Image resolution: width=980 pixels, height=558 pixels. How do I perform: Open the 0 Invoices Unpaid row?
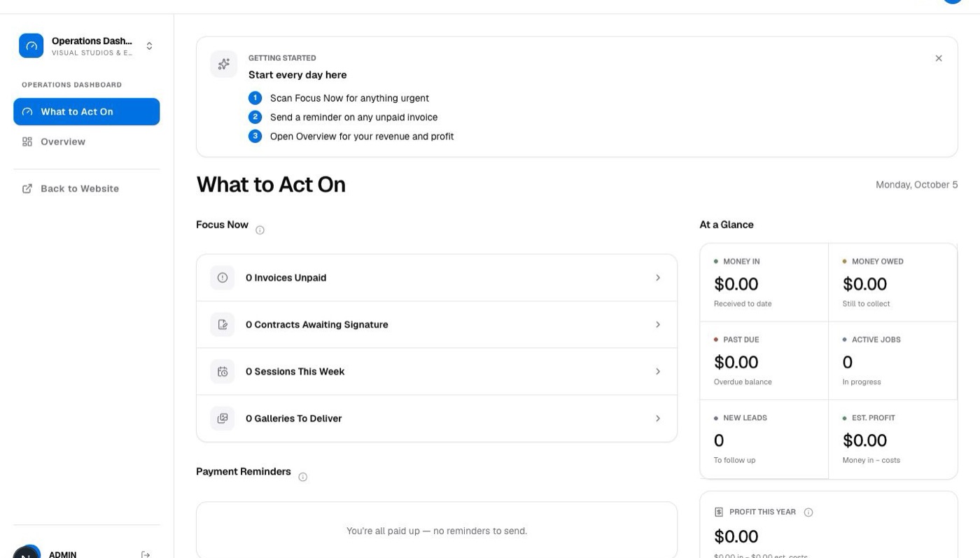pos(437,278)
